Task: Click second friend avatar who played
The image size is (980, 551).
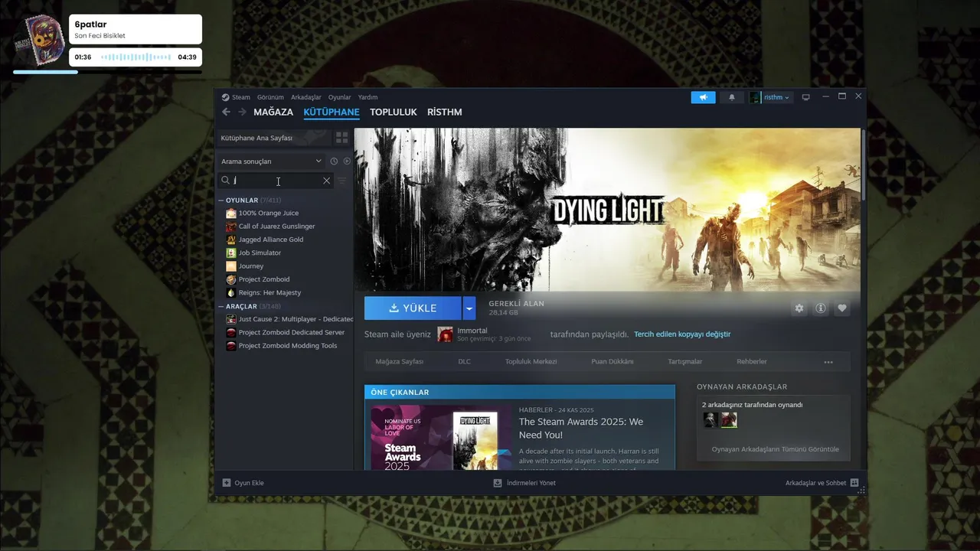Action: point(729,419)
